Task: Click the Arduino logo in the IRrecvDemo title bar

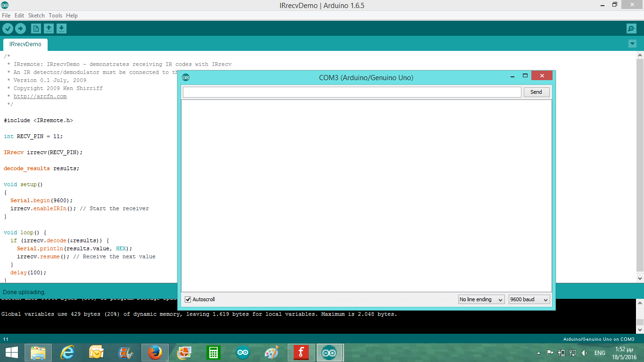Action: pos(5,5)
